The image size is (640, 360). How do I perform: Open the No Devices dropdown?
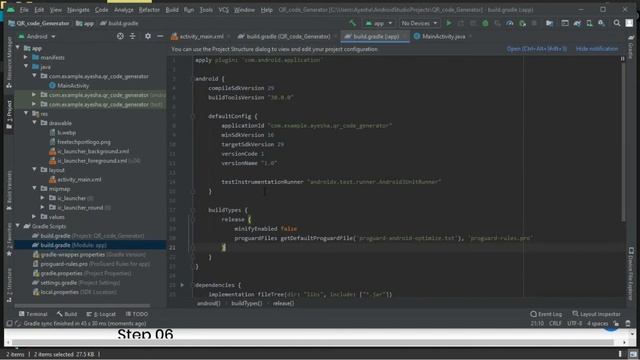point(419,23)
